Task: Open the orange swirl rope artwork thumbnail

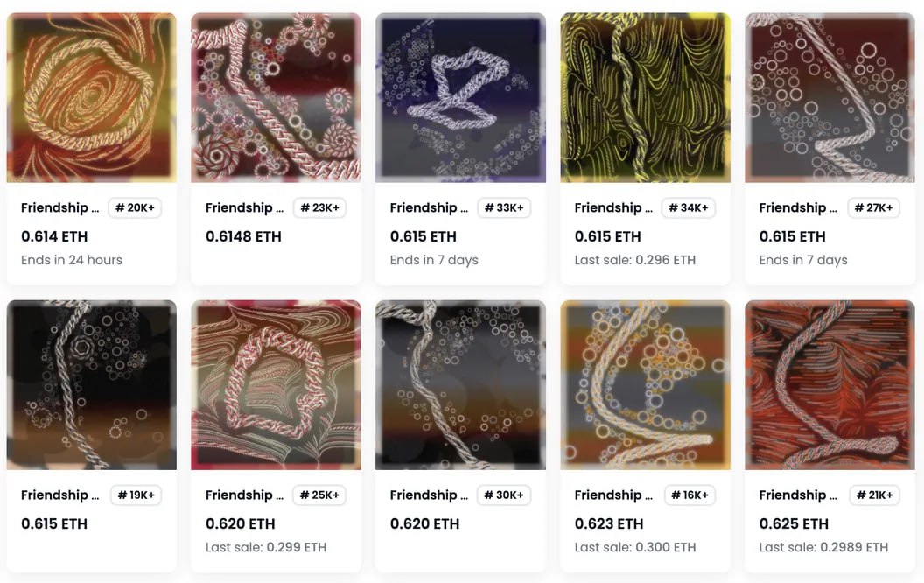Action: click(91, 97)
